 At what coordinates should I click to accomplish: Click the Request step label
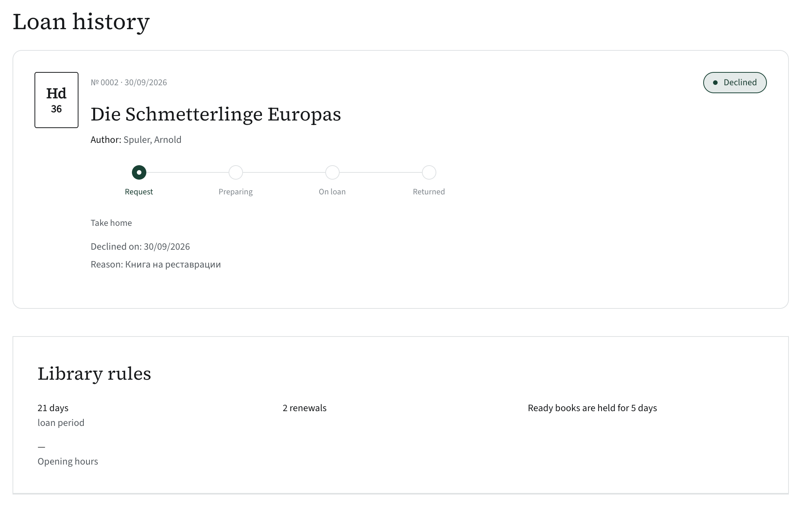(139, 192)
